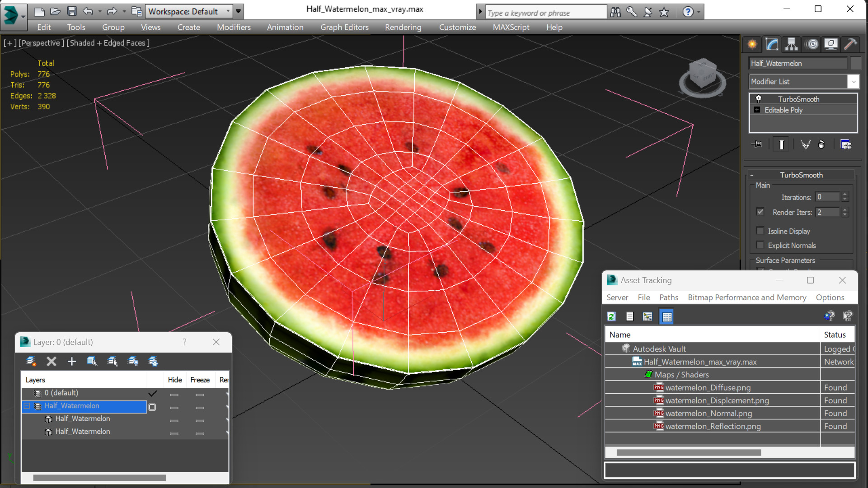Open the Hierarchy command panel tab
The height and width of the screenshot is (488, 868).
coord(791,44)
